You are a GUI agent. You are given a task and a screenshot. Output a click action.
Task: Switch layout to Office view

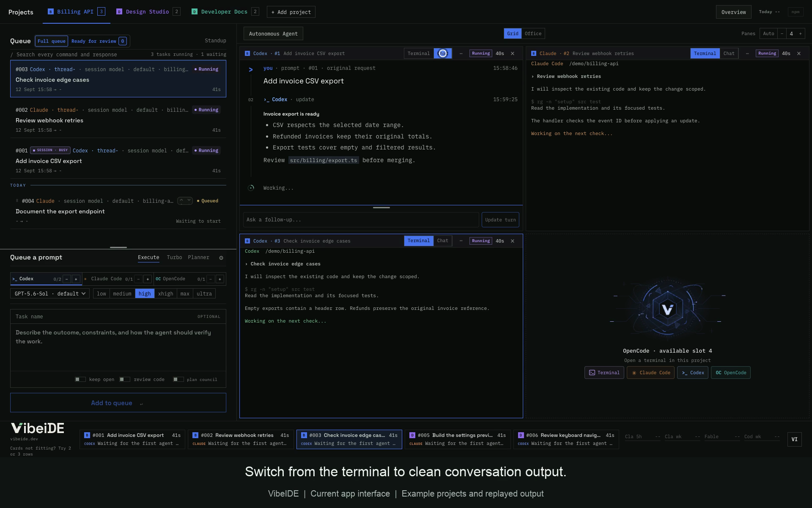pyautogui.click(x=533, y=33)
